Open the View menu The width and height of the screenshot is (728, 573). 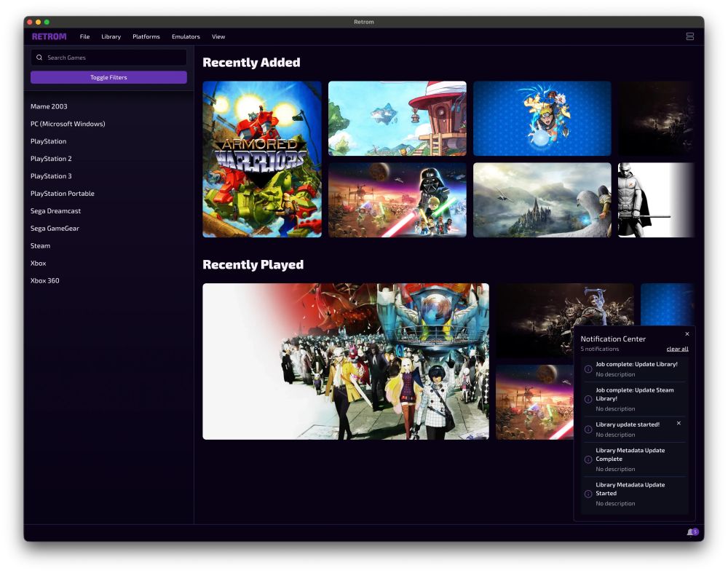[218, 36]
